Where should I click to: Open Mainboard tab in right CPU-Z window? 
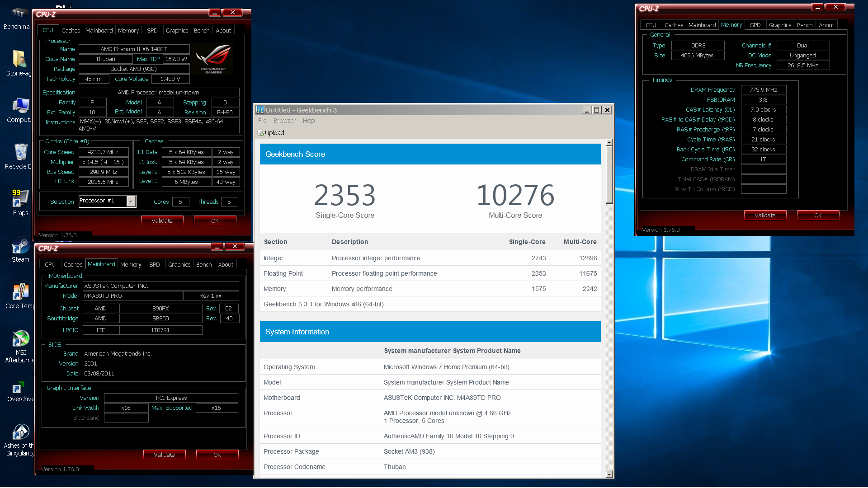coord(702,25)
